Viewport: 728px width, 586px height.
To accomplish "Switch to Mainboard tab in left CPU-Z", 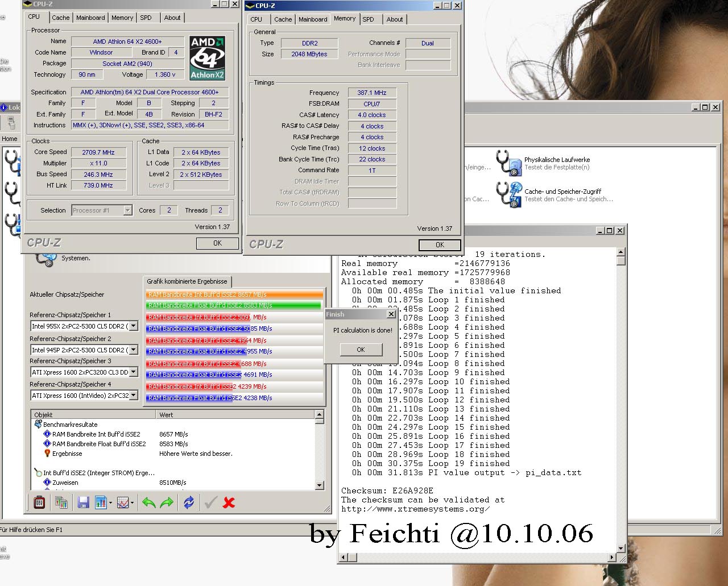I will coord(90,18).
